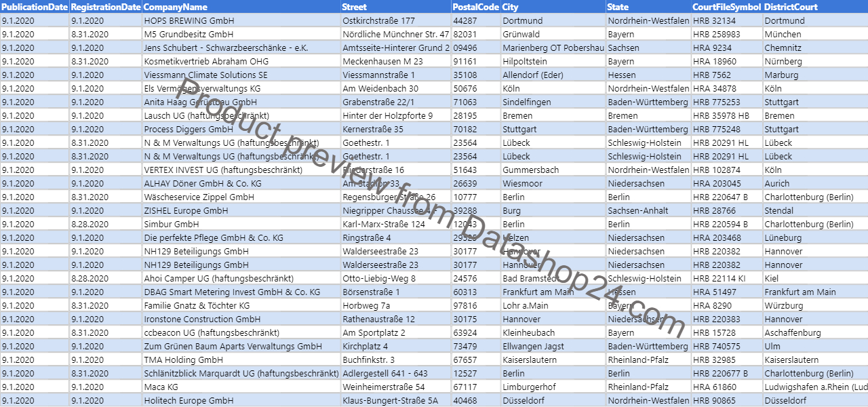This screenshot has height=407, width=868.
Task: Click the PublicationDate column header
Action: pos(35,7)
